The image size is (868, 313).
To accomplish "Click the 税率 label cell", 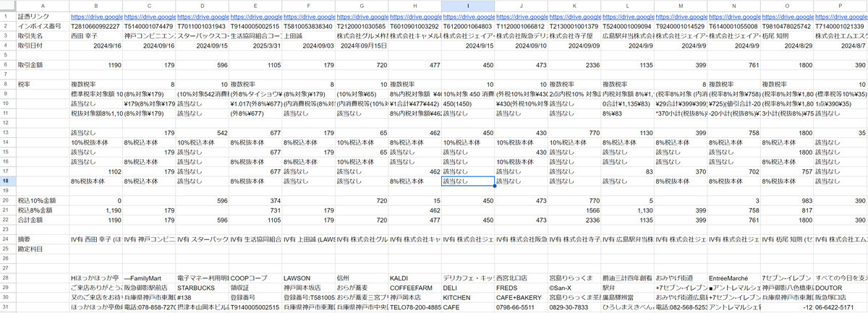I will [x=42, y=84].
